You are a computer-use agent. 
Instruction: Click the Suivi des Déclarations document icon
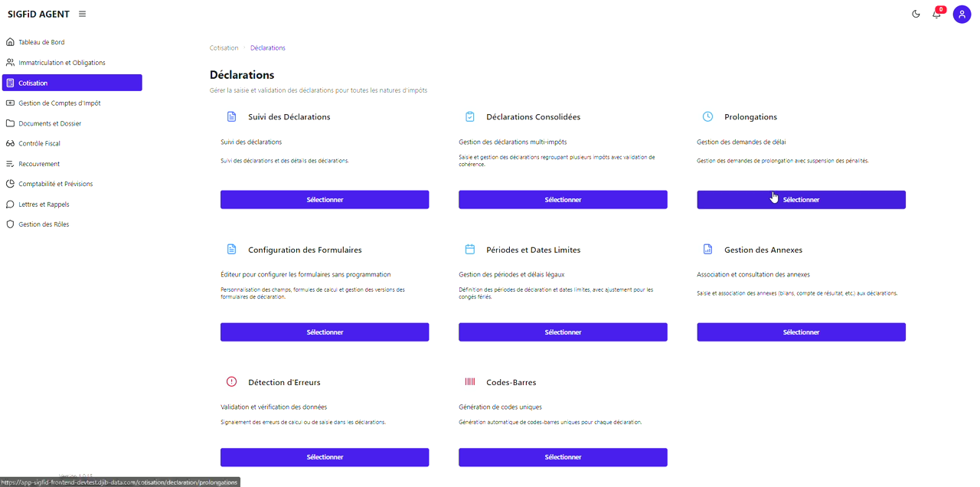pyautogui.click(x=231, y=117)
